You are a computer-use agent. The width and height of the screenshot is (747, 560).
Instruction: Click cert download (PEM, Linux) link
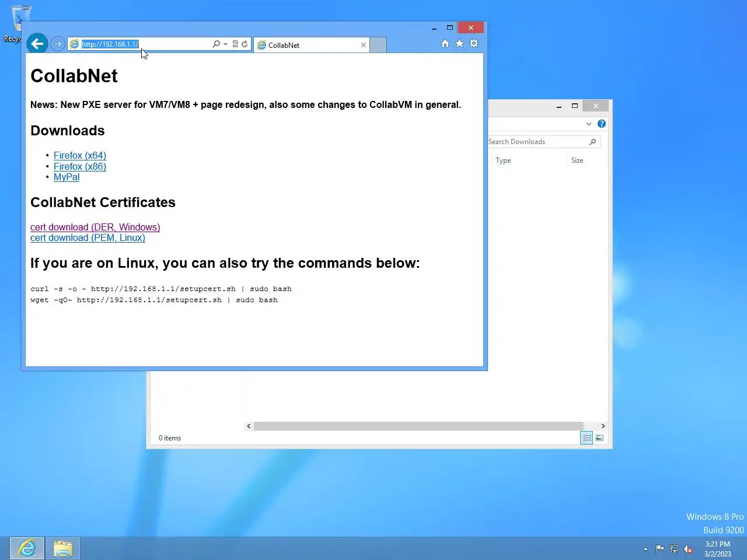click(x=88, y=238)
